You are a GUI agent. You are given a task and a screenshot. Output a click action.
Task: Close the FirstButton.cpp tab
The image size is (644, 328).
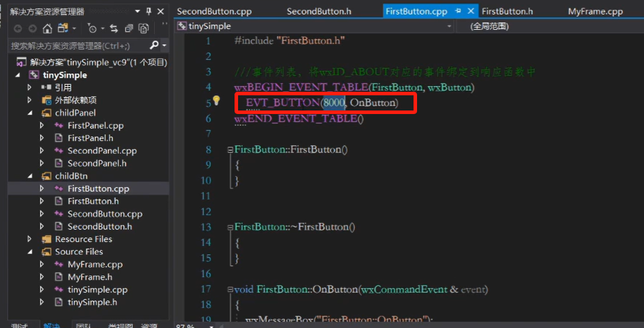click(x=471, y=12)
